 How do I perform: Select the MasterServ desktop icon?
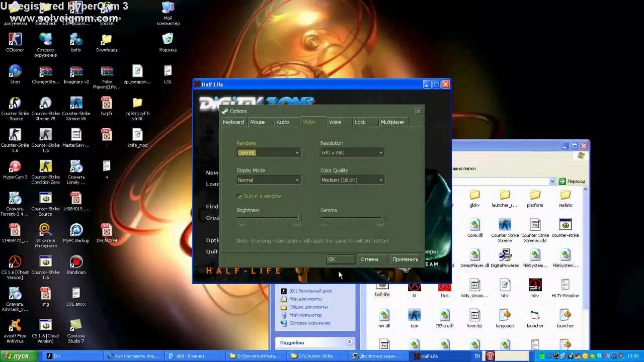tap(76, 138)
